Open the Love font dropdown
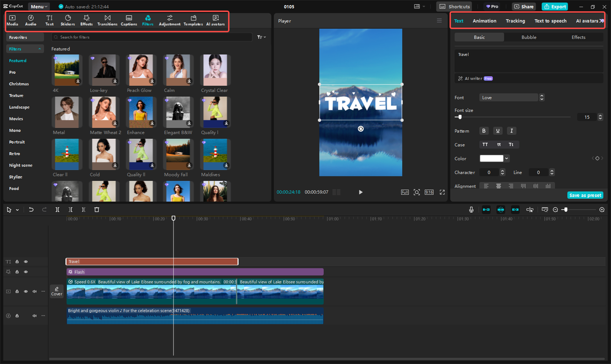Screen dimensions: 611x364 click(508, 97)
